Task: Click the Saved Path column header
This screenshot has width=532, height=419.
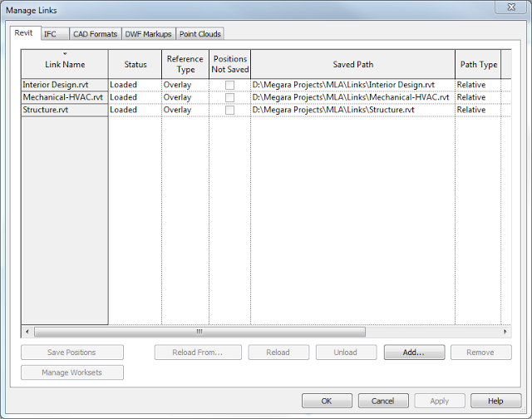Action: tap(352, 64)
